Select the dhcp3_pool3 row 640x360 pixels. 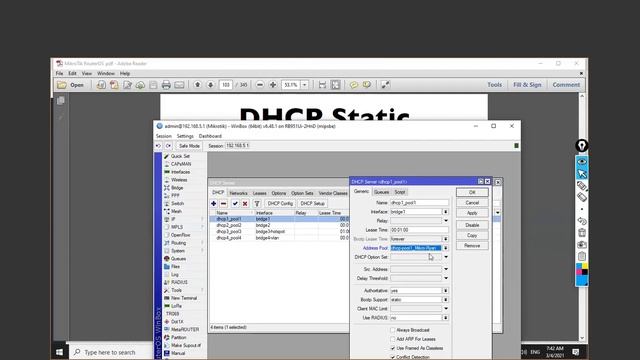(280, 231)
